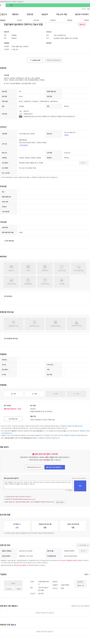Image resolution: width=90 pixels, height=644 pixels.
Task: Toggle 열람차단 block for company
Action: tap(18, 589)
